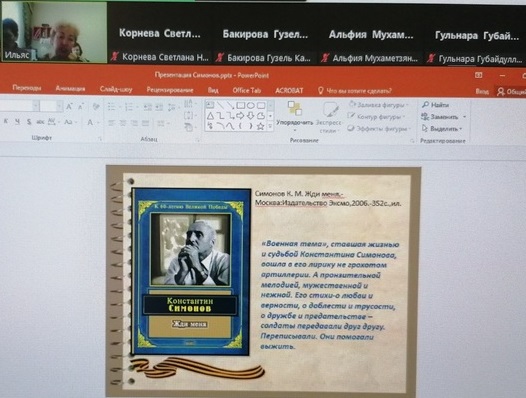Toggle strikethrough abc formatting

(40, 122)
